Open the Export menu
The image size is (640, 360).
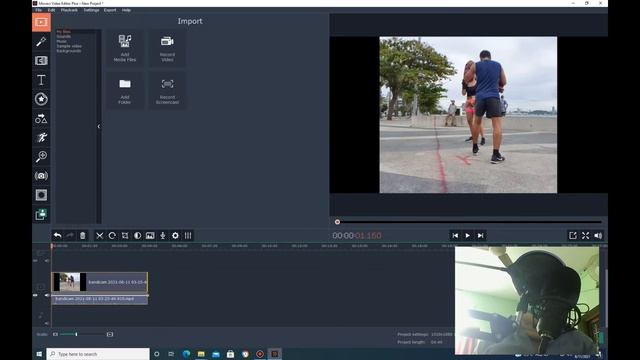[x=110, y=10]
